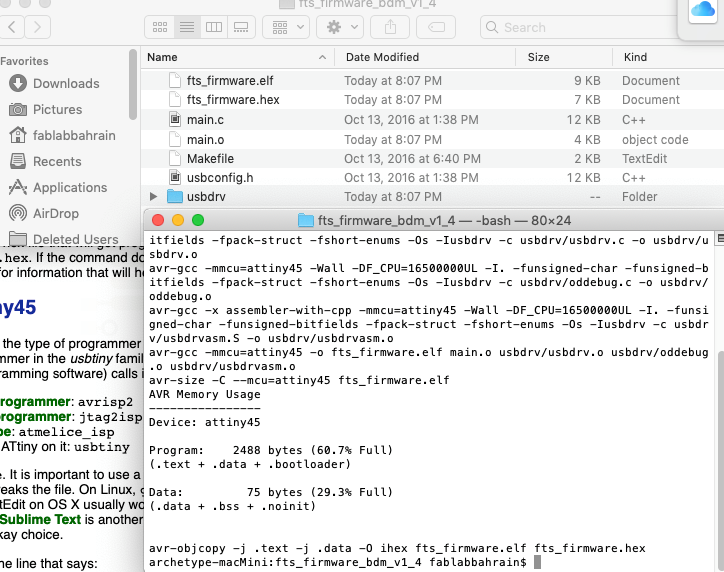Image resolution: width=724 pixels, height=572 pixels.
Task: Select the fts_firmware.elf file
Action: [x=432, y=81]
